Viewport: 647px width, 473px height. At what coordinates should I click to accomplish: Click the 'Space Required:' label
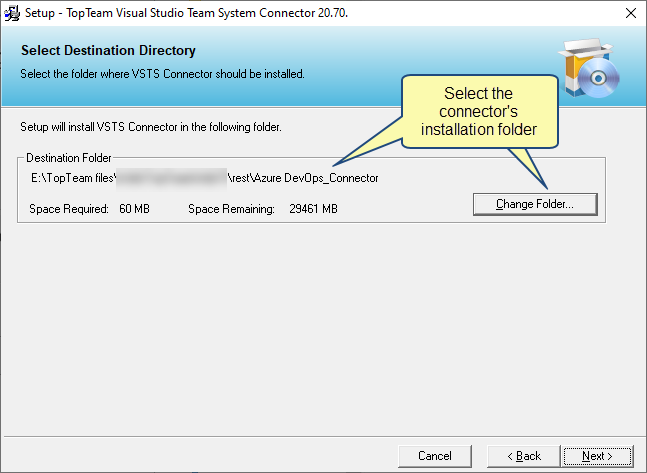point(69,209)
